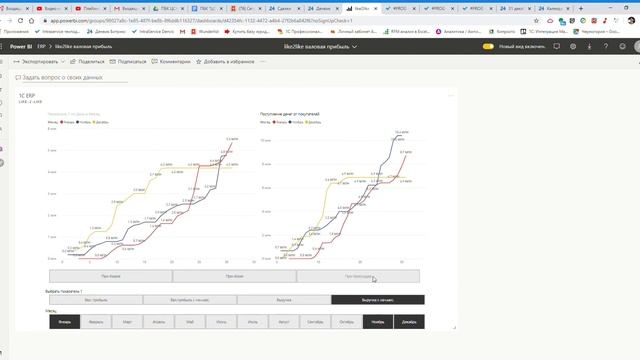Toggle the Декабрь month slicer

[409, 322]
